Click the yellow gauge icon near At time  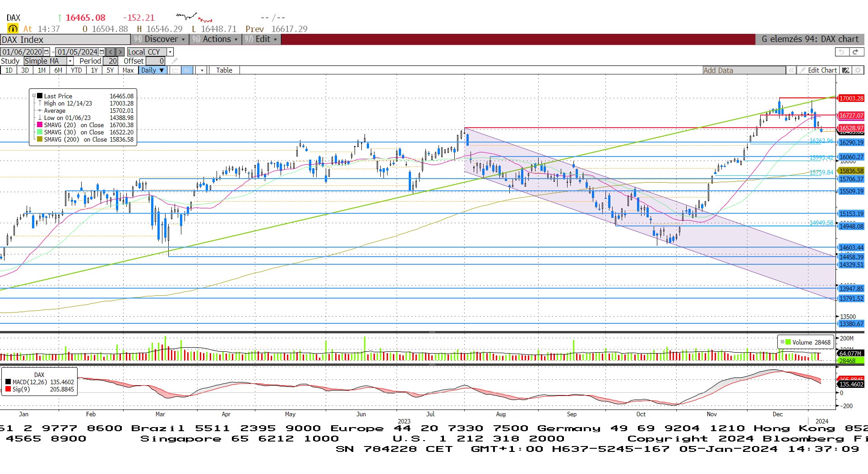point(13,28)
